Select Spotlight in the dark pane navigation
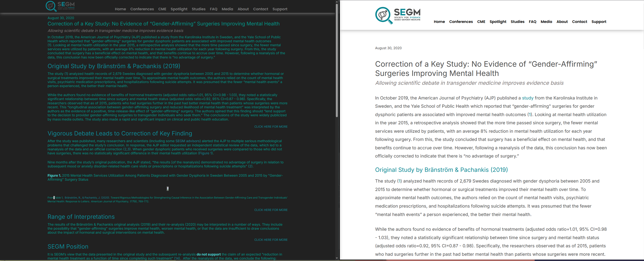Screen dimensions: 644x261 [x=179, y=9]
